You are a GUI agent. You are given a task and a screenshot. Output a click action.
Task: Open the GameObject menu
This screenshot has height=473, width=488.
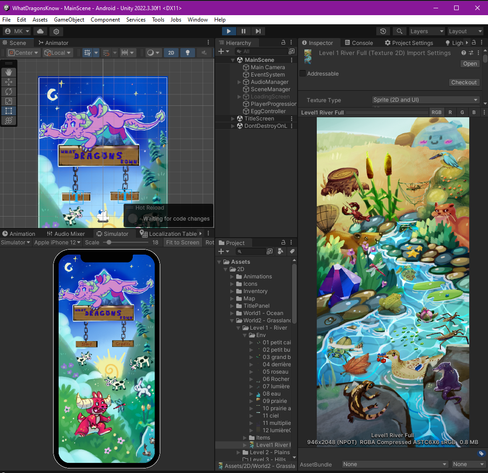point(69,20)
